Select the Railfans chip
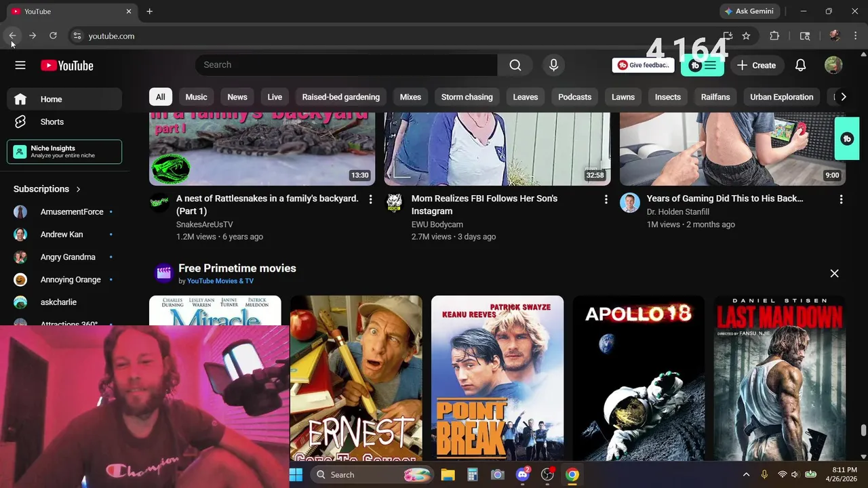The height and width of the screenshot is (488, 868). tap(715, 97)
